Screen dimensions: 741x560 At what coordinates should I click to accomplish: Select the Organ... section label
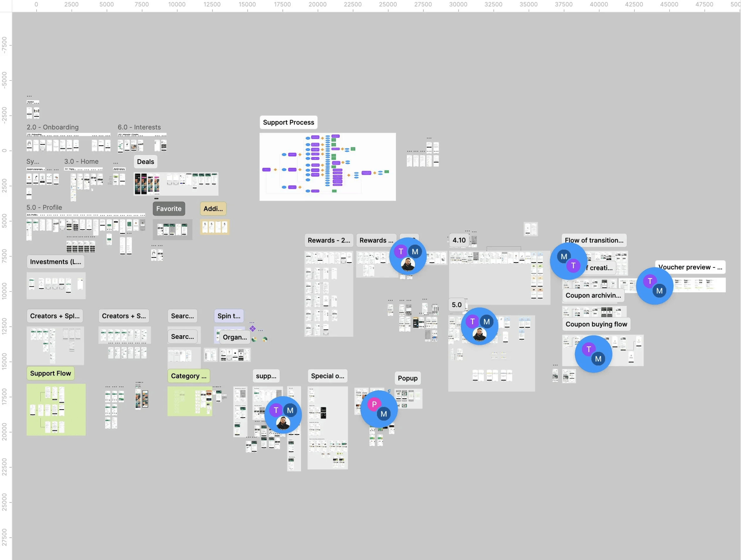click(235, 337)
